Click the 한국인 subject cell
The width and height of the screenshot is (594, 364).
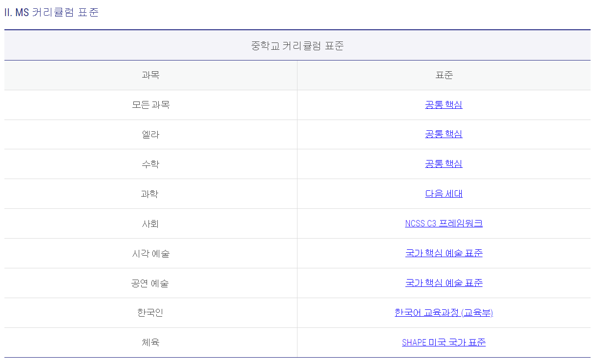150,313
